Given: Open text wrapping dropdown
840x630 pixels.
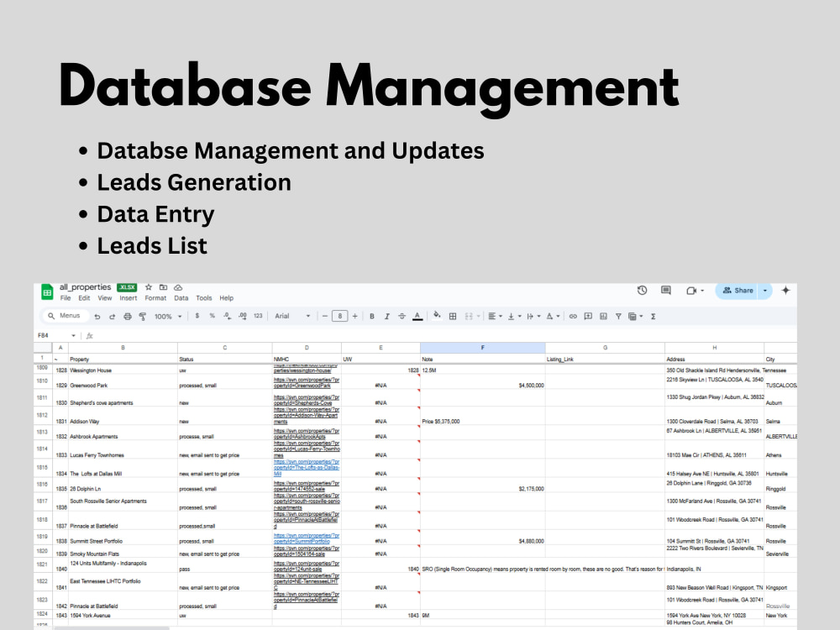Looking at the screenshot, I should tap(533, 317).
